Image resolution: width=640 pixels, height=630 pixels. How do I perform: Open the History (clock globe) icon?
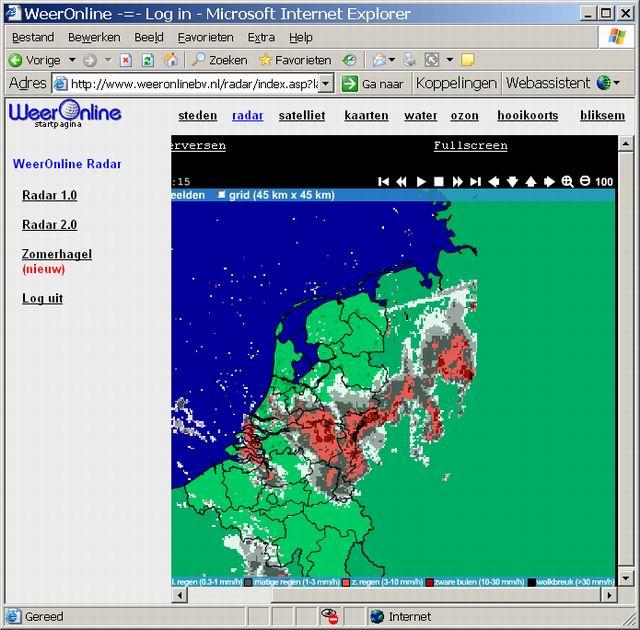click(x=349, y=60)
